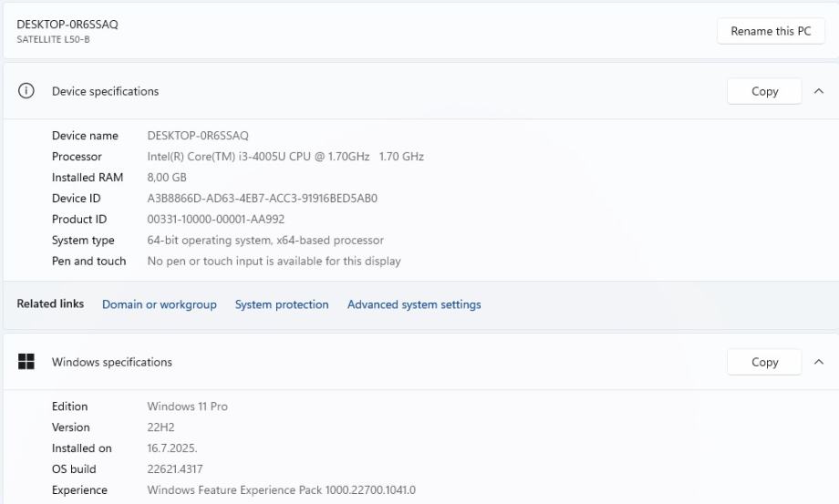839x504 pixels.
Task: Click the Device specifications section title
Action: coord(105,91)
